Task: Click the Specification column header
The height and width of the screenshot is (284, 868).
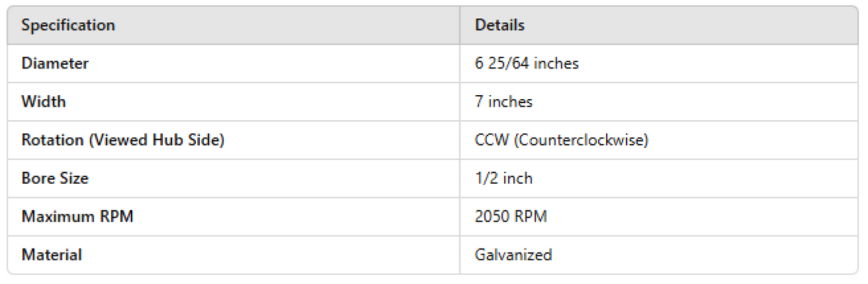Action: click(68, 25)
